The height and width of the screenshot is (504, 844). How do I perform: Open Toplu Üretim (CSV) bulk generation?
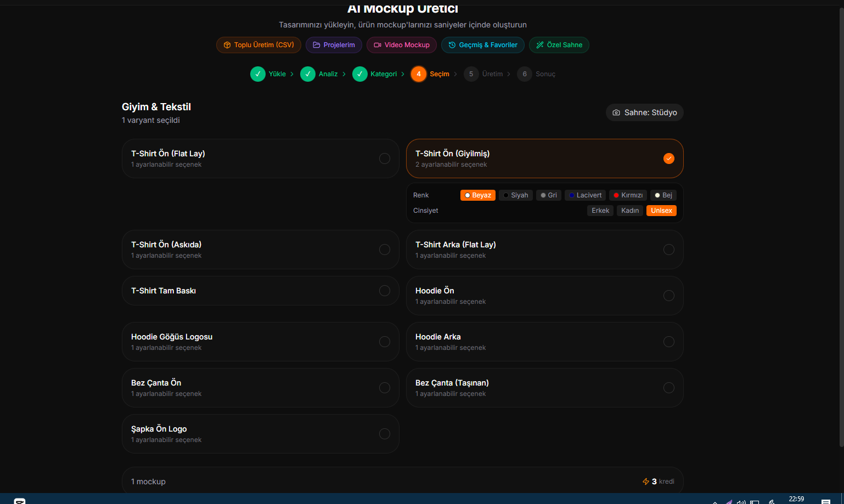click(x=258, y=45)
